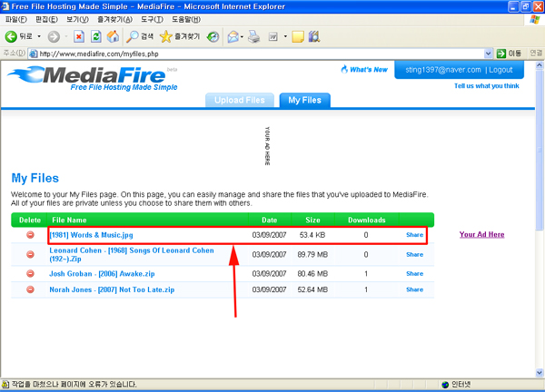Open the Your Ad Here link

tap(481, 234)
